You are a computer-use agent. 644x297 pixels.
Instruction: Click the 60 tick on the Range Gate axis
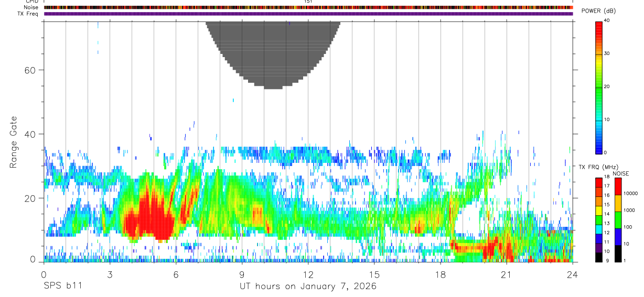point(30,70)
